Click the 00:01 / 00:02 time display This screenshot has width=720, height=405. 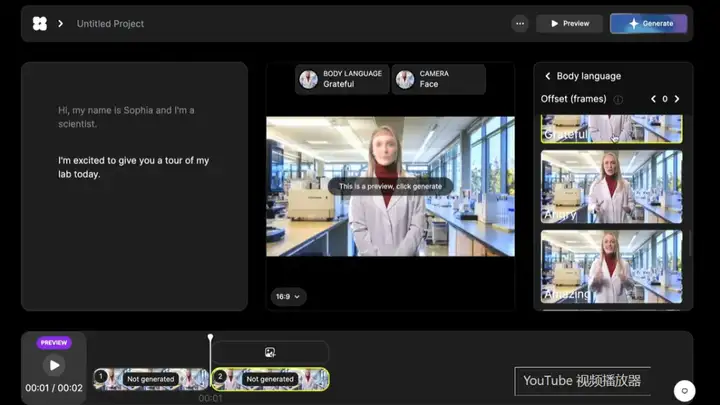(x=54, y=388)
